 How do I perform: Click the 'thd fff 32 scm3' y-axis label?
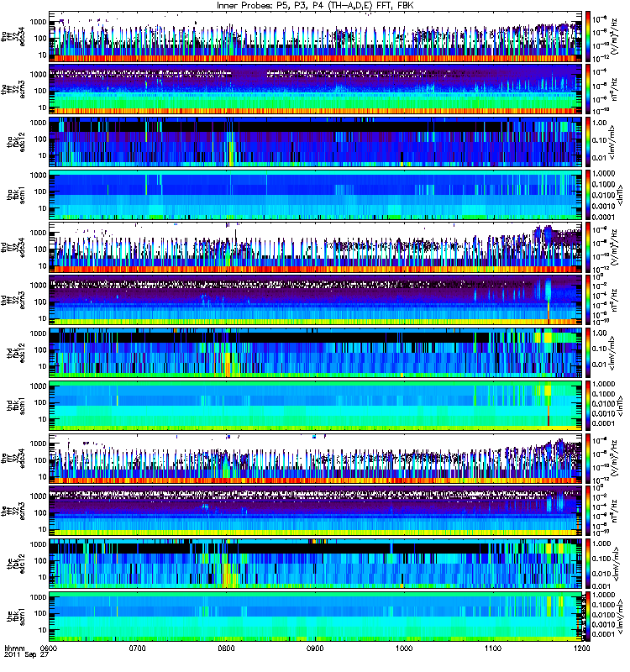pyautogui.click(x=13, y=300)
